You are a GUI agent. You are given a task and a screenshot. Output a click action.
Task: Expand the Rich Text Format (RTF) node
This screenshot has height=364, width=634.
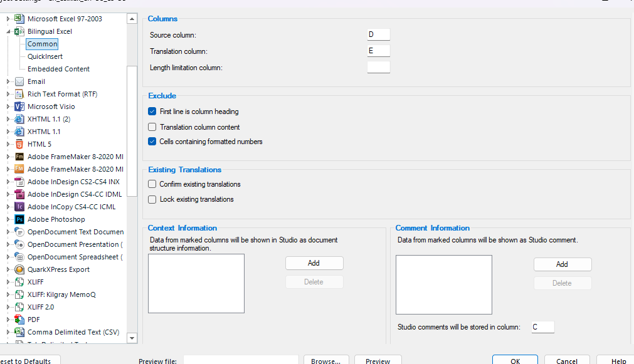(8, 94)
